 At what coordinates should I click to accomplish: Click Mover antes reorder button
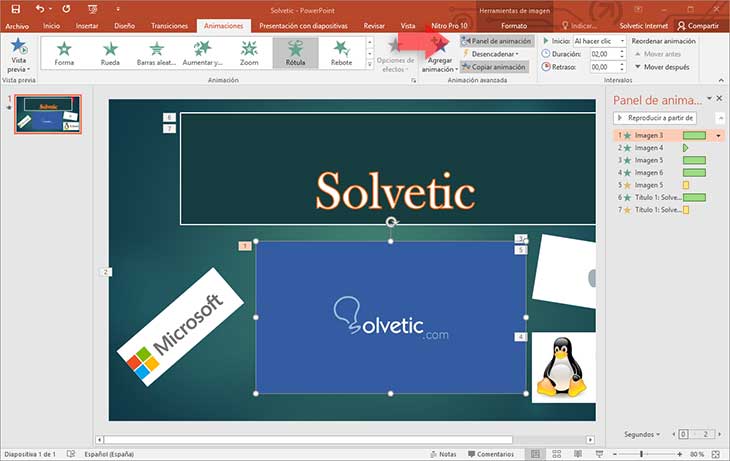click(x=657, y=54)
